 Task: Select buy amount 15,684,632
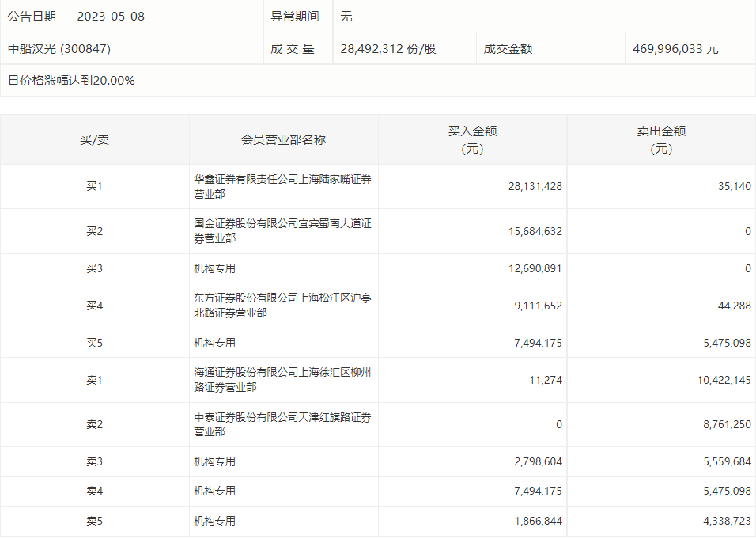pyautogui.click(x=535, y=231)
